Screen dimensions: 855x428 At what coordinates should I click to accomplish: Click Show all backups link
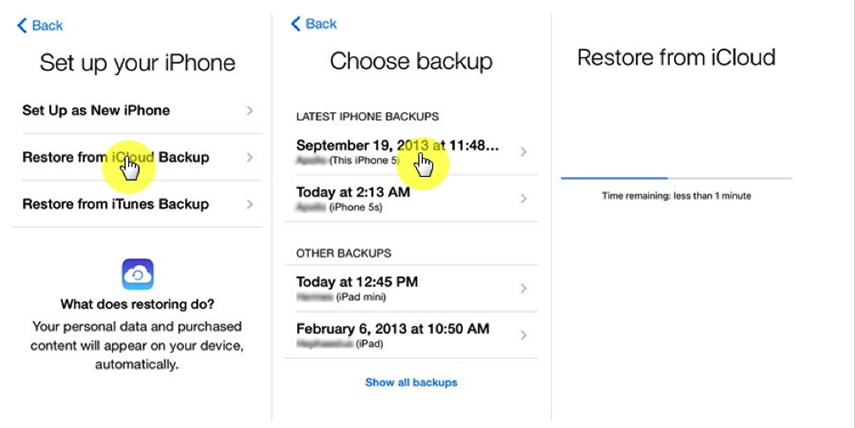click(411, 382)
